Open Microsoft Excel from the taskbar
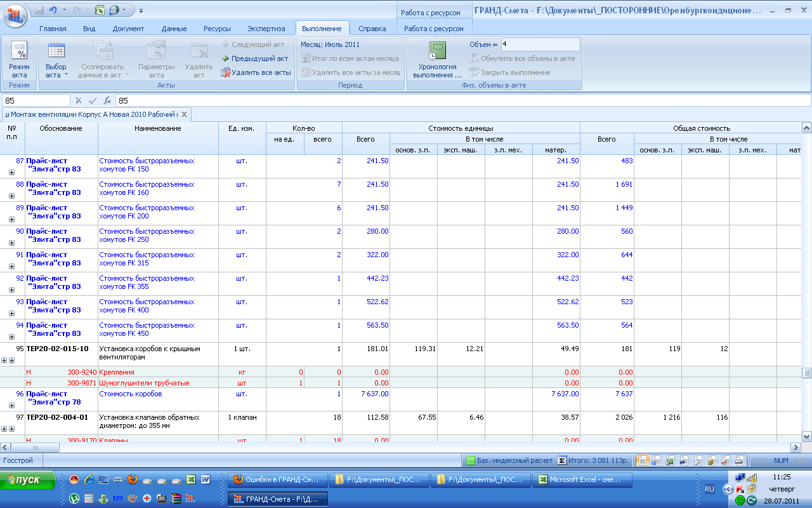This screenshot has height=508, width=812. click(x=581, y=480)
